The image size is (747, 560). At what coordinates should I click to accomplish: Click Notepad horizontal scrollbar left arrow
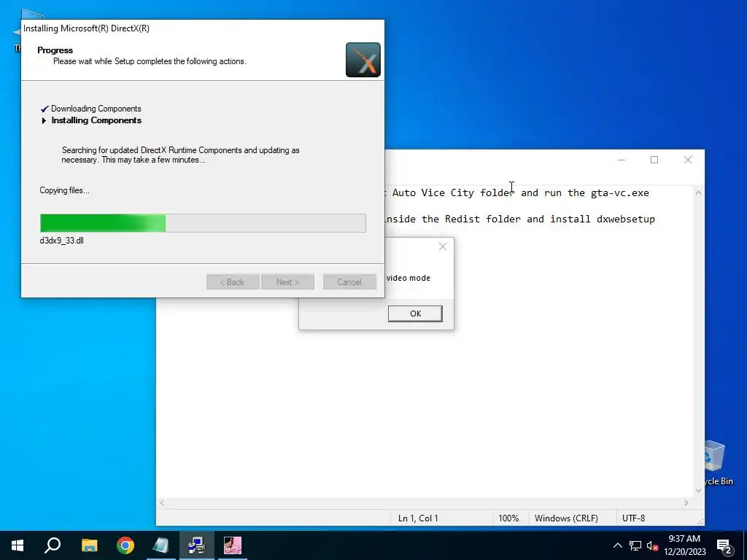(x=162, y=502)
